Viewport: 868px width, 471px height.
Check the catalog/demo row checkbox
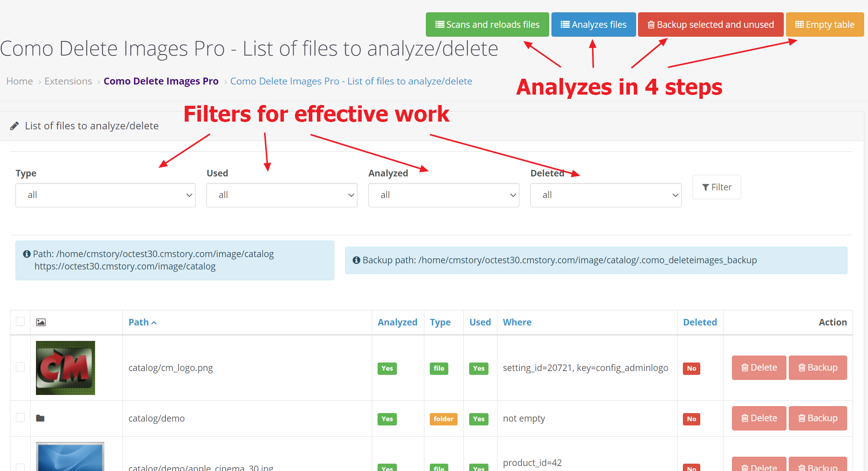pyautogui.click(x=20, y=418)
